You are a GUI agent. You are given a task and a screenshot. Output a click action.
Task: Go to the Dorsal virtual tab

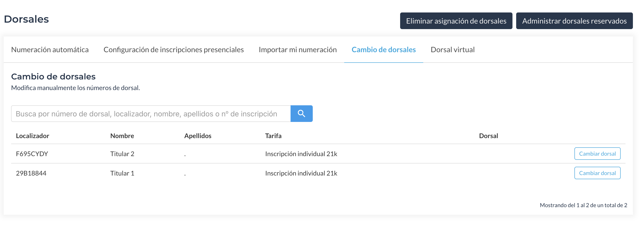click(453, 50)
